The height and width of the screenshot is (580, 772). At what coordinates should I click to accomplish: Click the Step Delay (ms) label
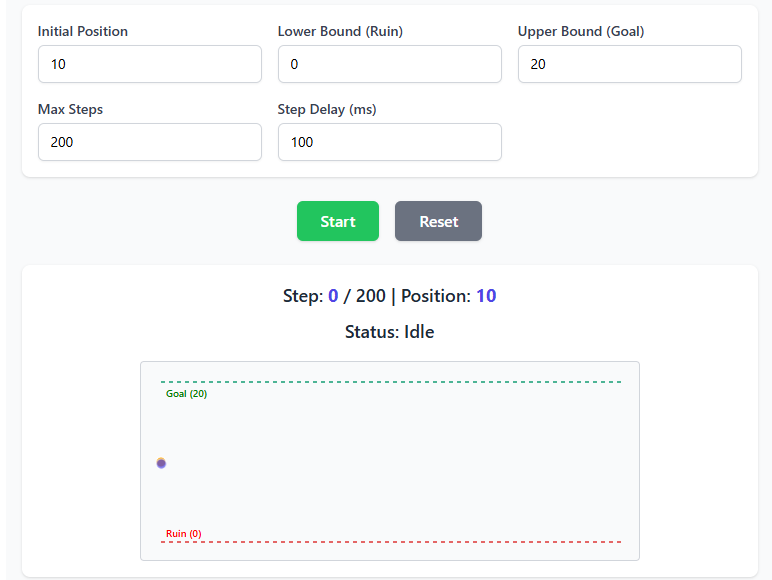pyautogui.click(x=327, y=109)
